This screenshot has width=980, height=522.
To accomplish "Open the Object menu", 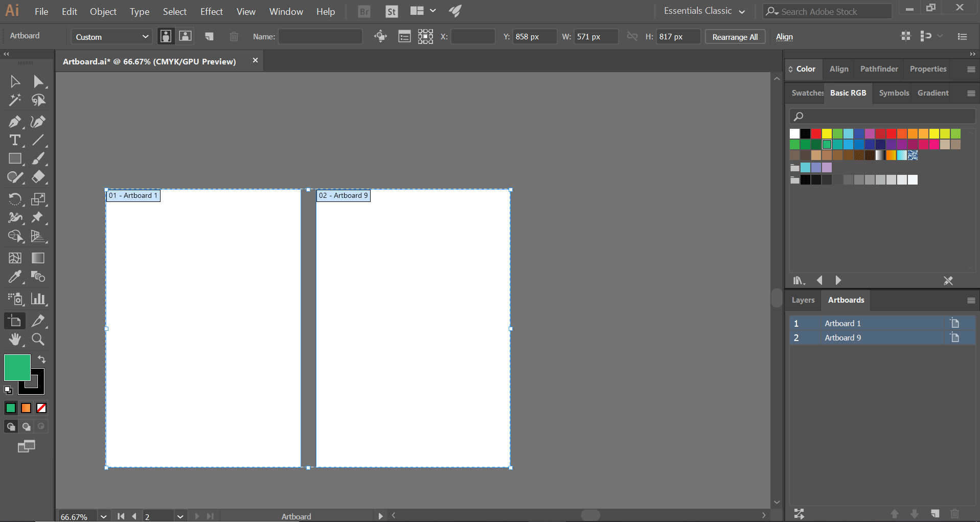I will pyautogui.click(x=103, y=11).
